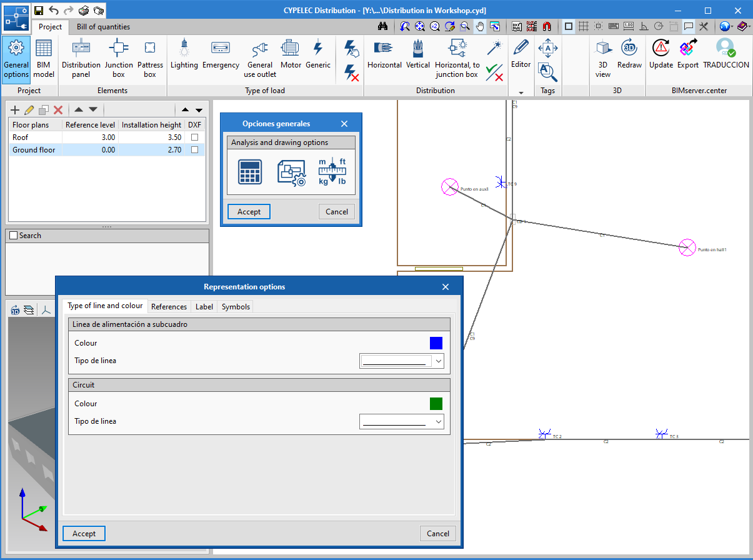Select the Ground floor row
753x560 pixels.
[106, 150]
